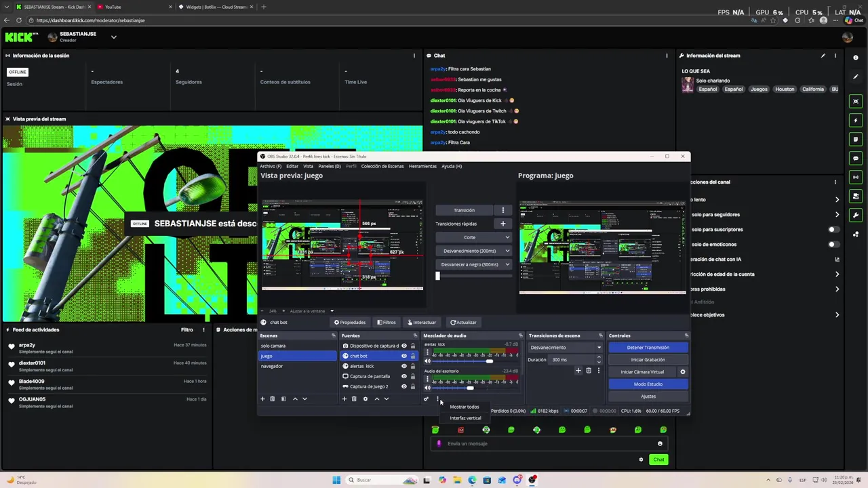Click green Chat send button

658,460
